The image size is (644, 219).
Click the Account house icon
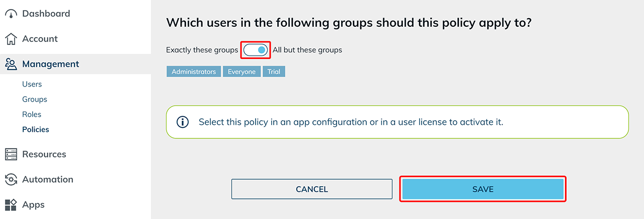pyautogui.click(x=11, y=39)
